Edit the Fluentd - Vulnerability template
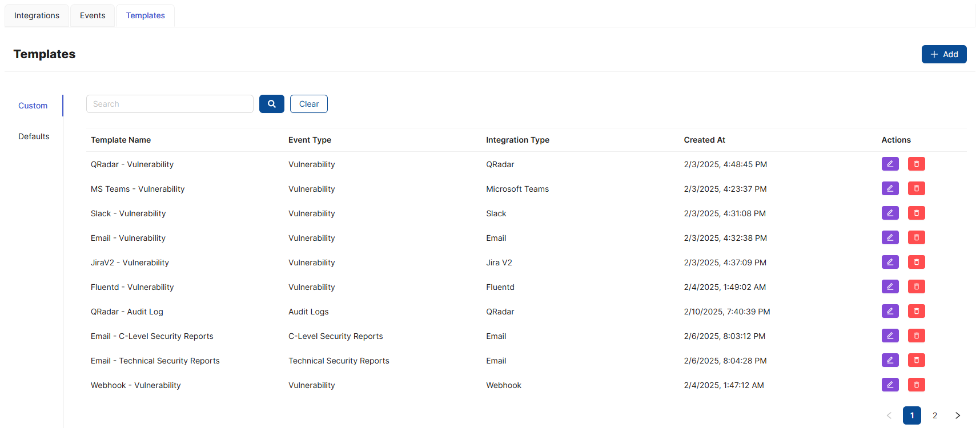The height and width of the screenshot is (428, 980). click(x=890, y=287)
